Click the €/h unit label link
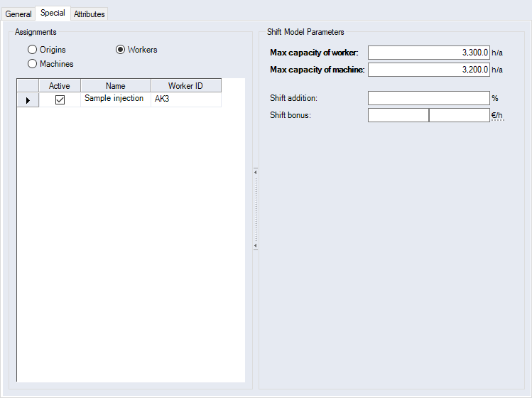 (497, 115)
